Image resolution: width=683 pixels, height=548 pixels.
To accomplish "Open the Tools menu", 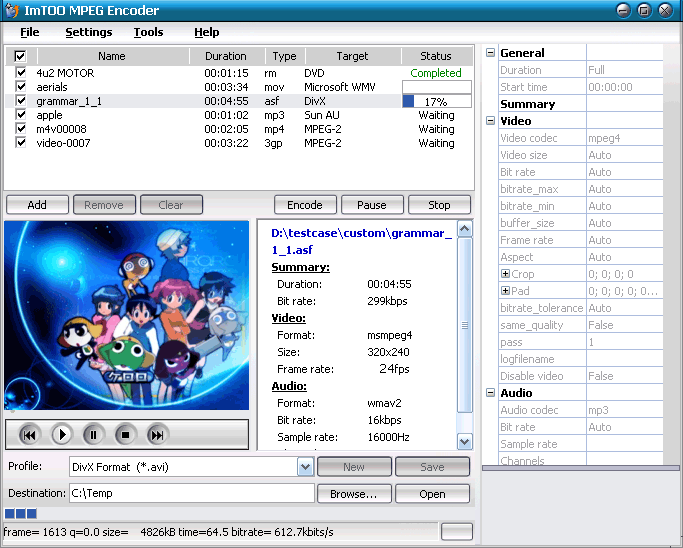I will (148, 32).
